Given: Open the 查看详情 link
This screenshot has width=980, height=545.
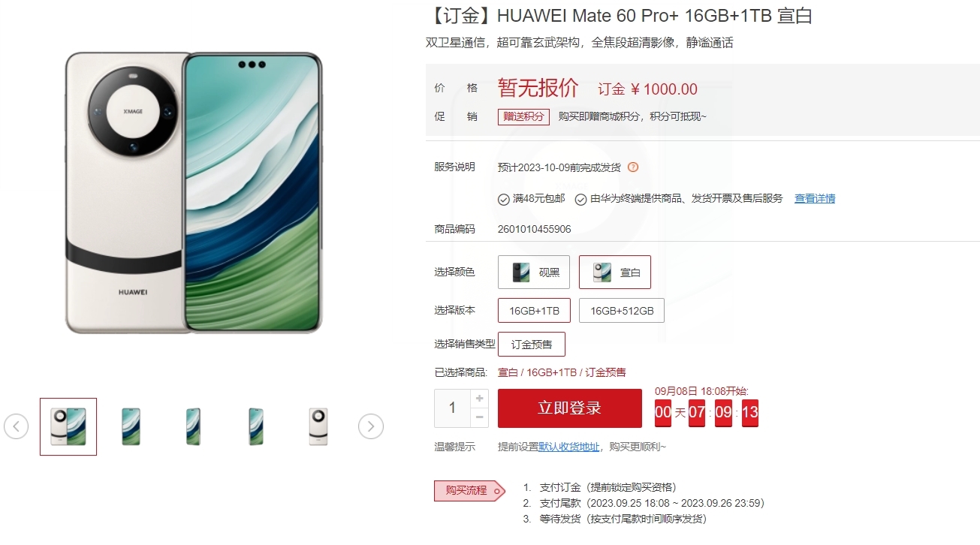Looking at the screenshot, I should (x=815, y=199).
